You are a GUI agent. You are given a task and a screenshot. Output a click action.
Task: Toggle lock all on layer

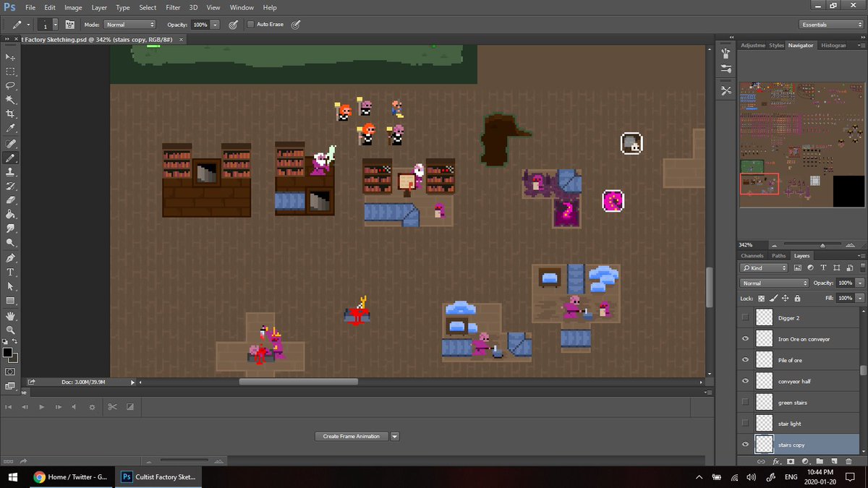click(798, 298)
